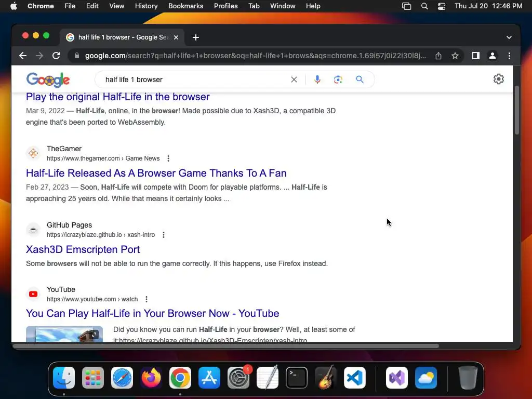Click the forward navigation arrow
Viewport: 532px width, 399px height.
click(39, 56)
